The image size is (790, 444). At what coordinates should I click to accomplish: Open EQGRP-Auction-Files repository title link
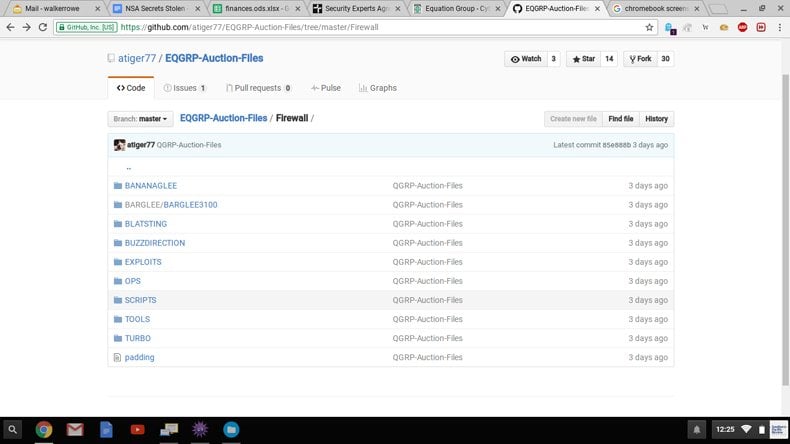click(x=214, y=58)
